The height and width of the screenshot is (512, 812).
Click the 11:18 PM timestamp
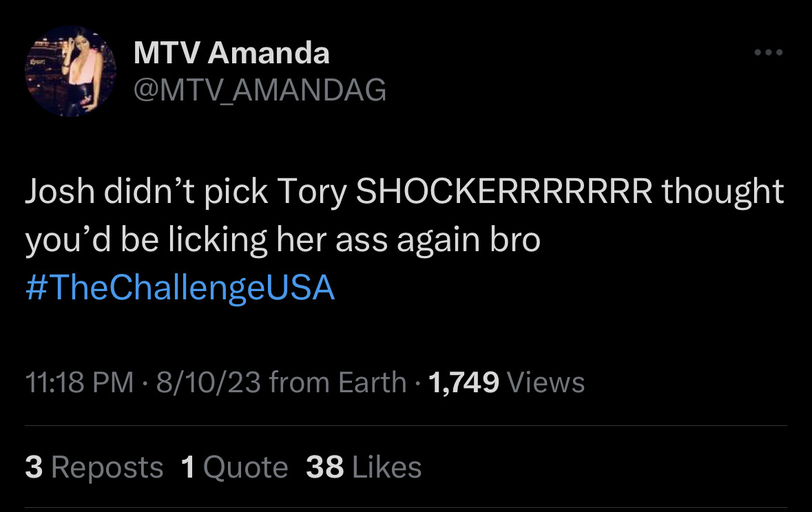coord(80,382)
